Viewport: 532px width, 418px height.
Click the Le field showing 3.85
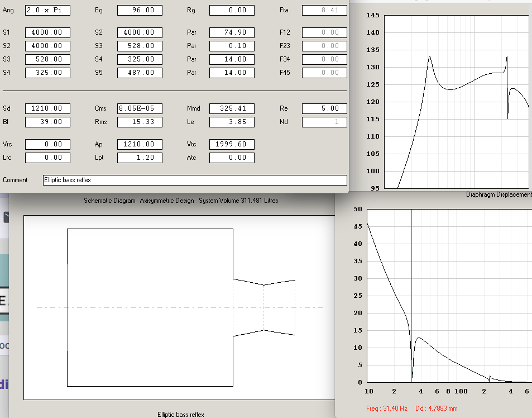232,122
